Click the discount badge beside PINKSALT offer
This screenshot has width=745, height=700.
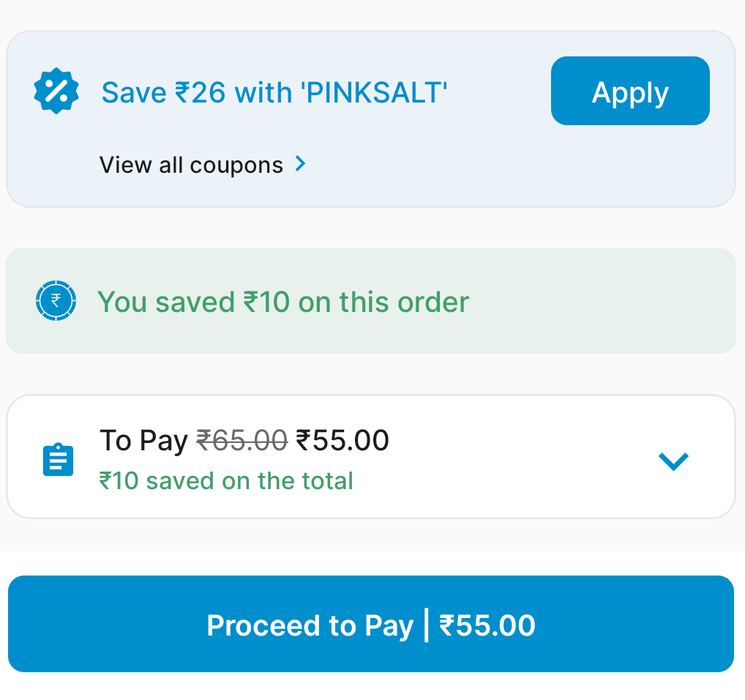coord(56,91)
